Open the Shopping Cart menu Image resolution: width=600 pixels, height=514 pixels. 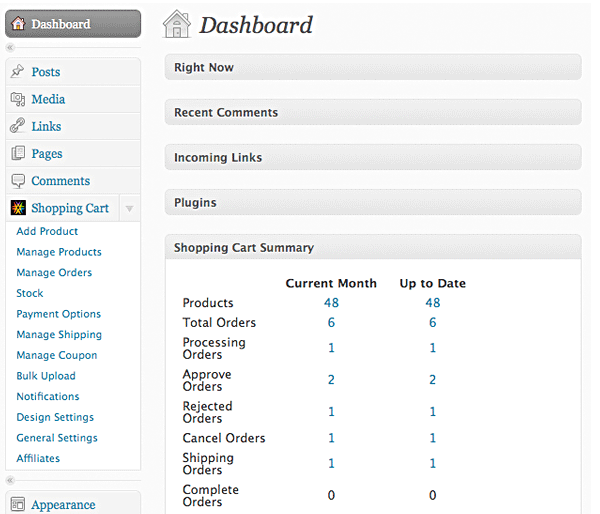(x=70, y=208)
